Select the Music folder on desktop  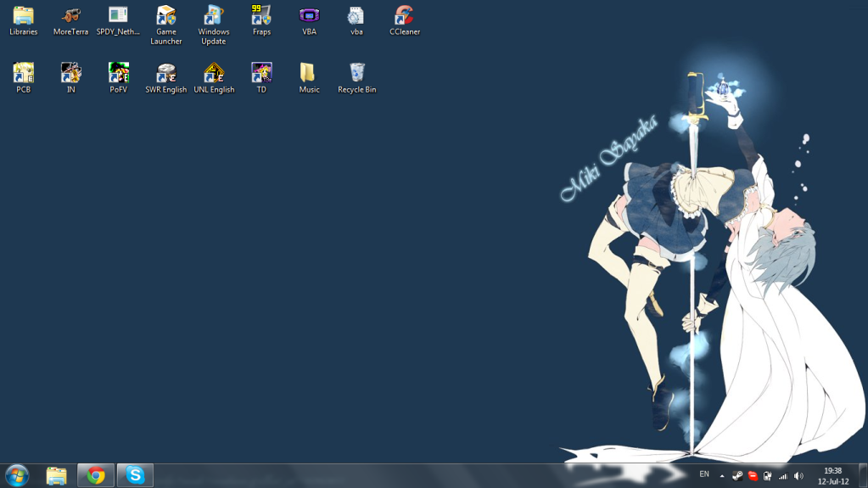(x=309, y=74)
